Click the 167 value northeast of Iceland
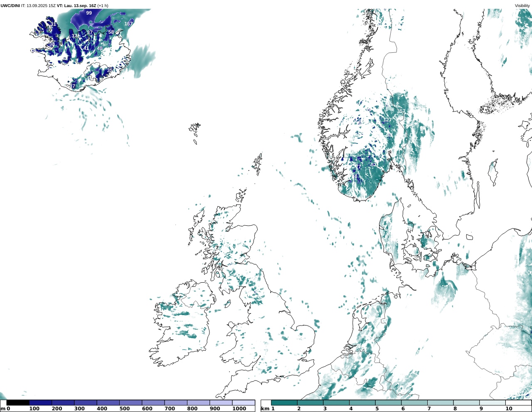Screen dimensions: 532x412 tap(128, 24)
